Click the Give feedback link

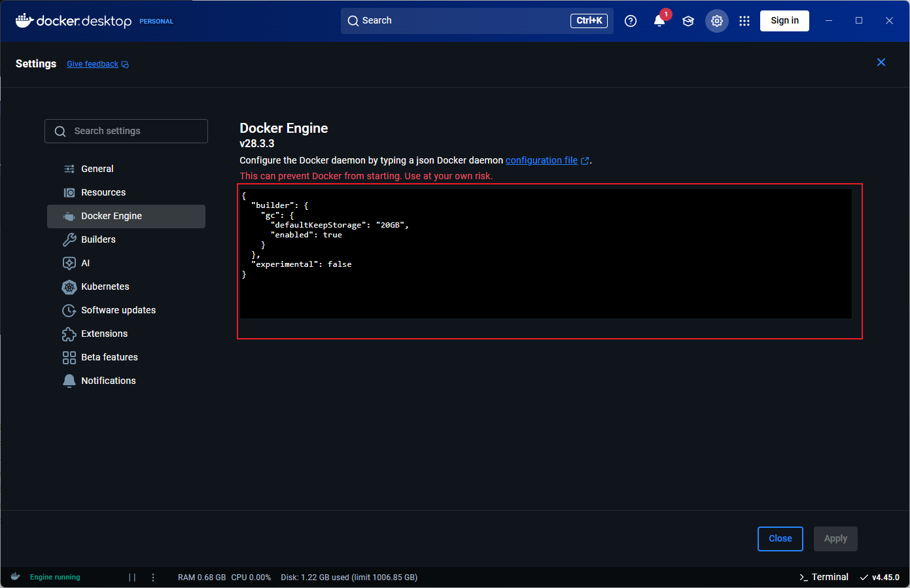tap(92, 63)
